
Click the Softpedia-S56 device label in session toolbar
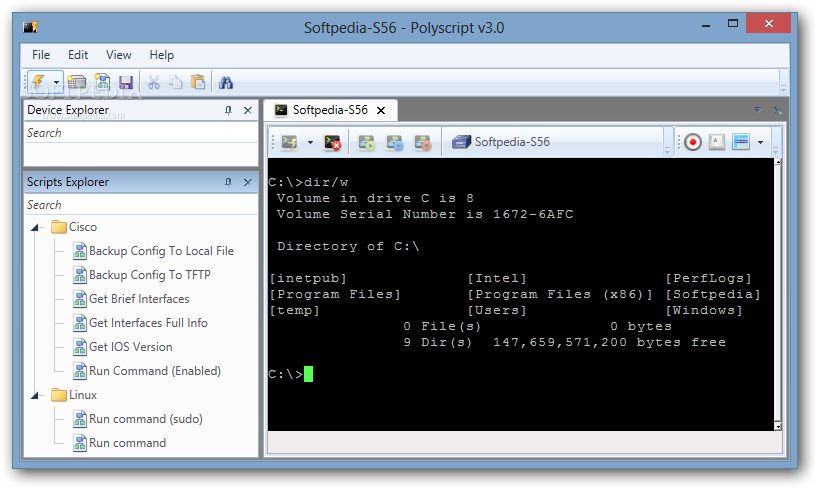pyautogui.click(x=501, y=142)
